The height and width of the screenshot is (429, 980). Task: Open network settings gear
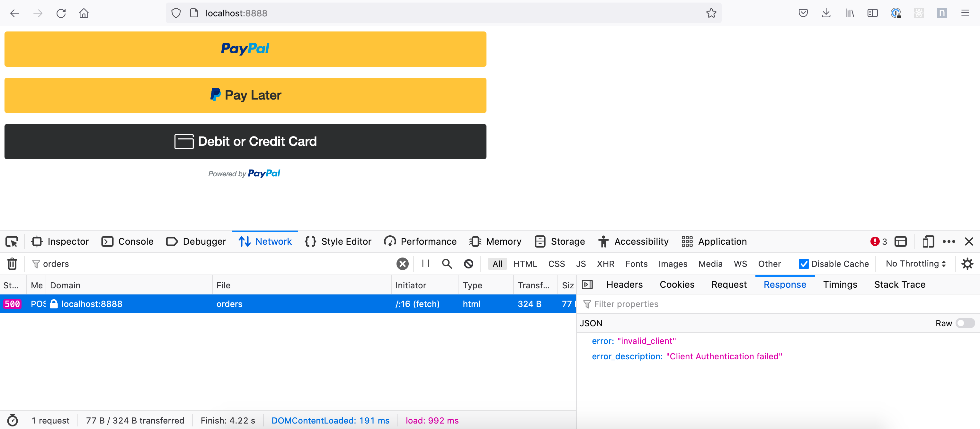pos(967,264)
